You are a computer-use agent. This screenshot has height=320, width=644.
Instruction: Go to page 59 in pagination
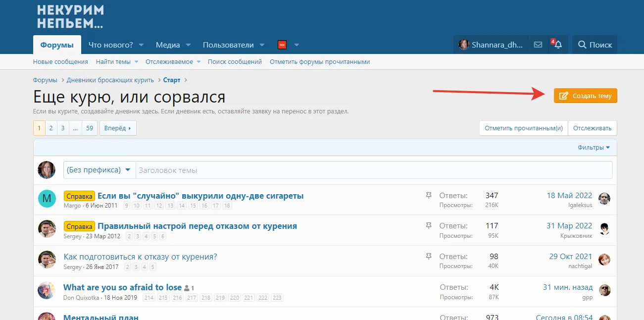[89, 128]
